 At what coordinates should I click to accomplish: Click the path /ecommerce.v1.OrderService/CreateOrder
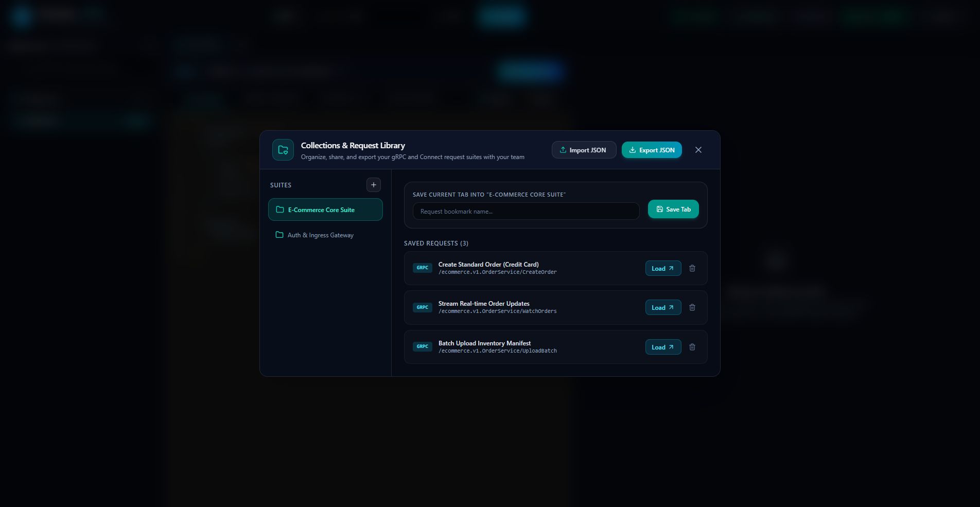(x=497, y=272)
